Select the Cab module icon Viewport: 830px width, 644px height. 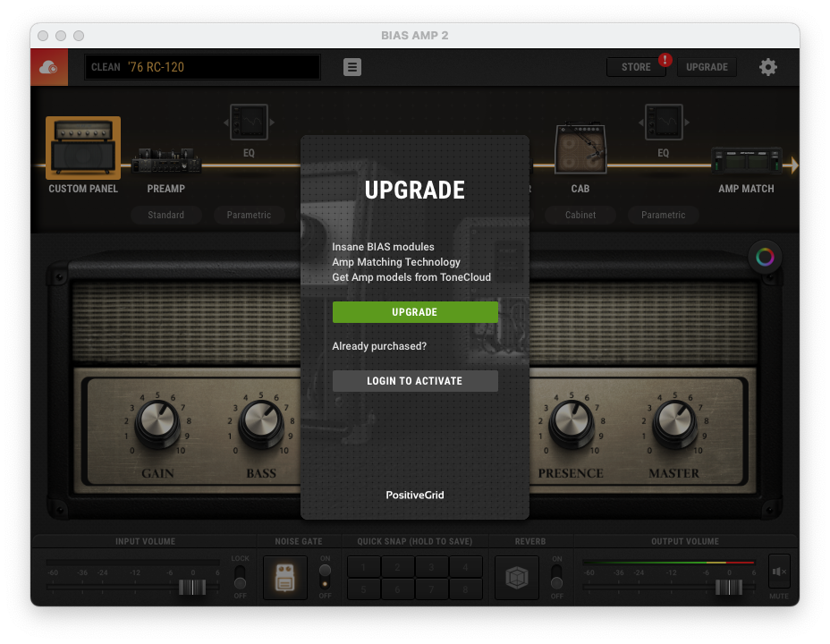click(580, 148)
